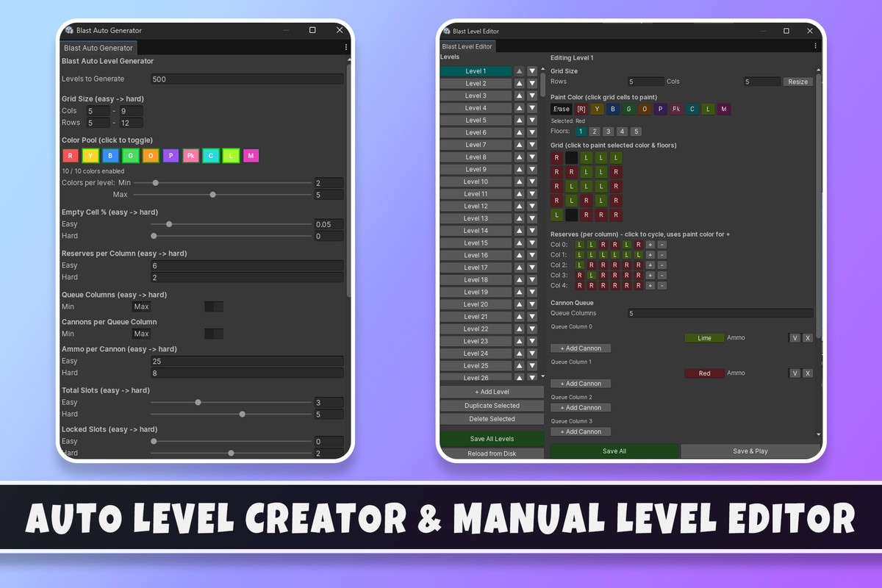Screen dimensions: 882x588
Task: Select Level 10 in the levels list
Action: pyautogui.click(x=475, y=181)
